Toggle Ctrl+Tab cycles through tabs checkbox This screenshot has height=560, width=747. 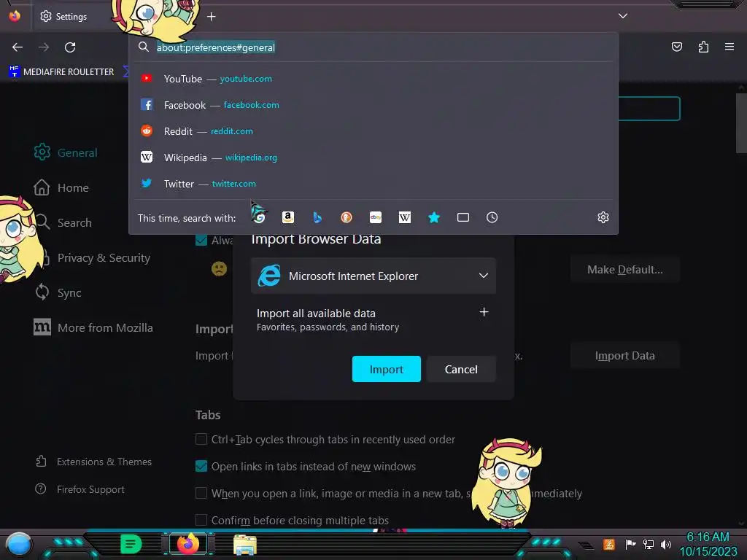[201, 439]
